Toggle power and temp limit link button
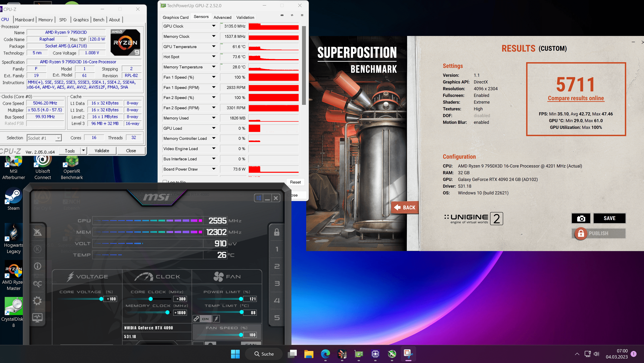Viewport: 644px width, 363px height. pos(197,319)
